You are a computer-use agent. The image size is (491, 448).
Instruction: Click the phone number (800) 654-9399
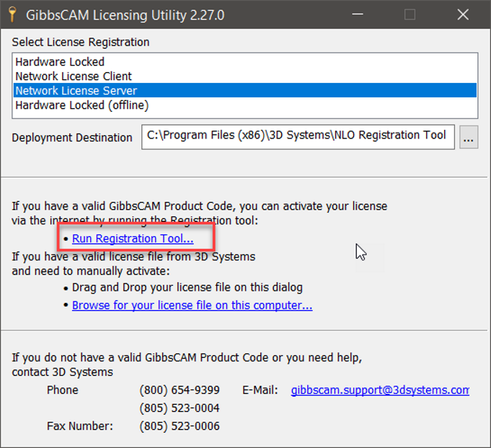click(180, 390)
